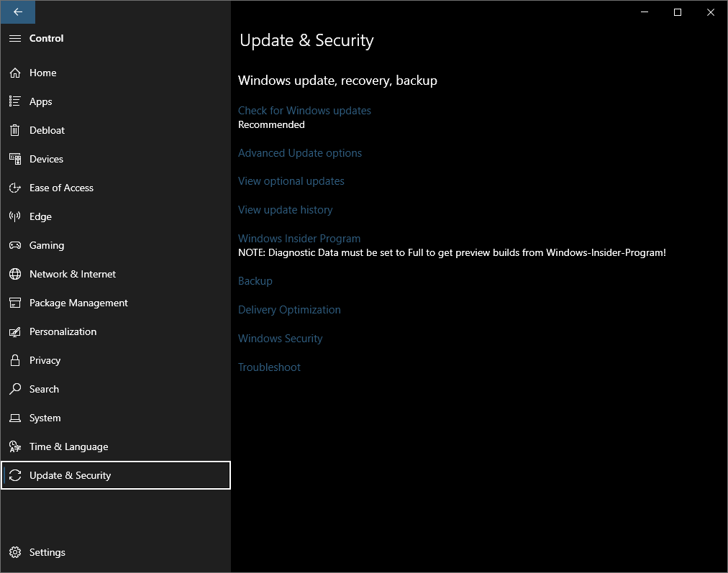The image size is (728, 573).
Task: Open Network & Internet label
Action: pos(73,274)
